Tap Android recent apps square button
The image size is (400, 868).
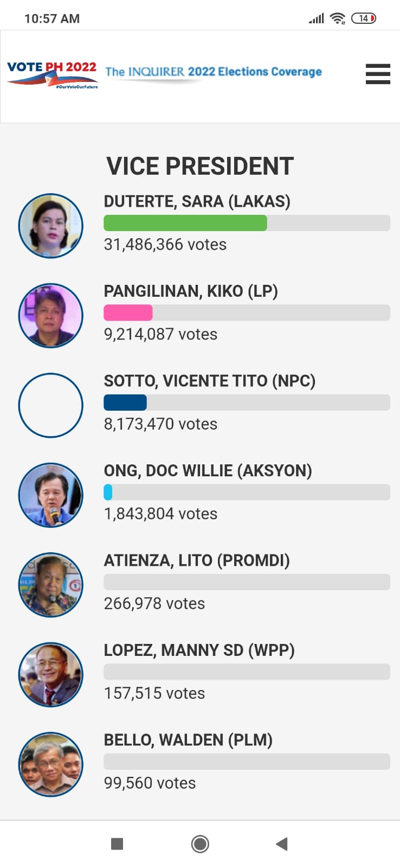[x=117, y=844]
